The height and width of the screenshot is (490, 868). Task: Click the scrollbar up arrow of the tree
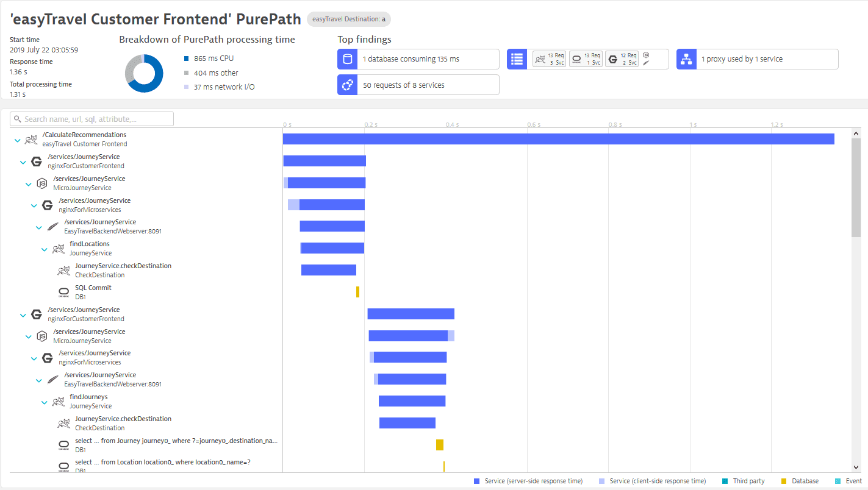(856, 133)
